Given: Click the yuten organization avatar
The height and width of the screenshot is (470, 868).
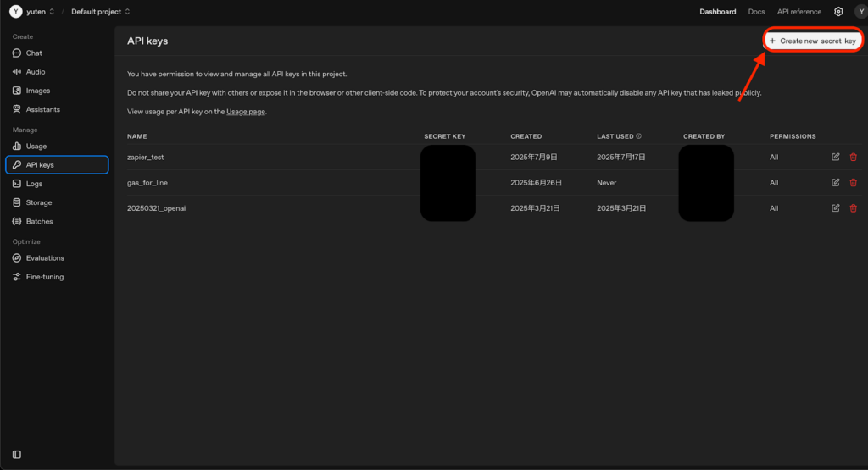Looking at the screenshot, I should pyautogui.click(x=15, y=12).
